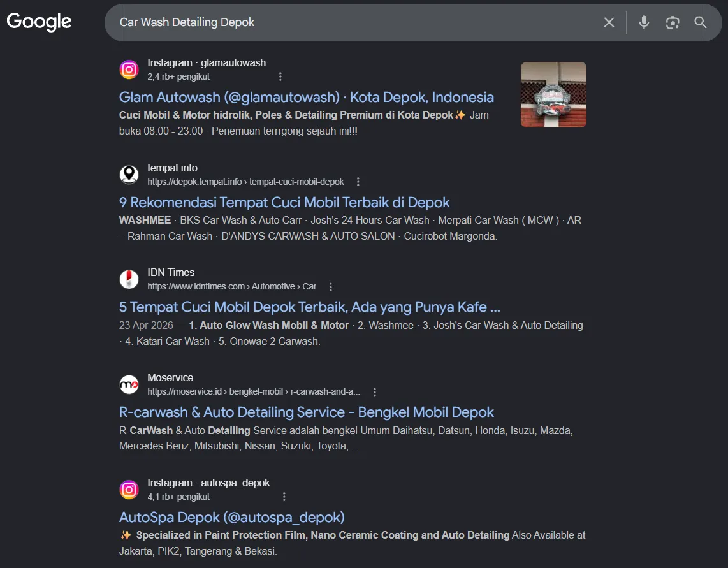Open Google Lens image search icon
The width and height of the screenshot is (728, 568).
tap(673, 22)
